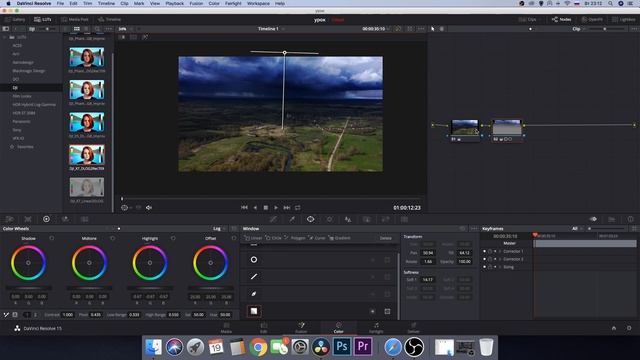
Task: Open the Clip mode dropdown in node editor
Action: [579, 29]
